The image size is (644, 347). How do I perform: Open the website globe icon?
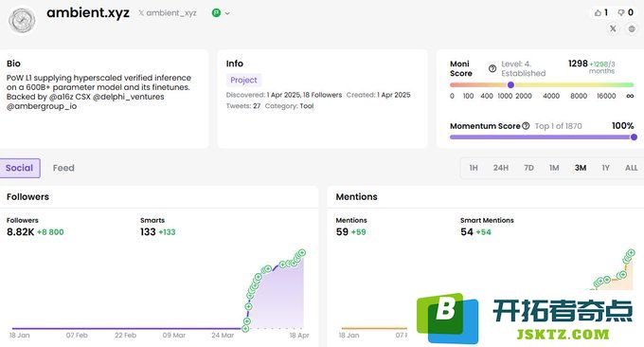coord(632,28)
